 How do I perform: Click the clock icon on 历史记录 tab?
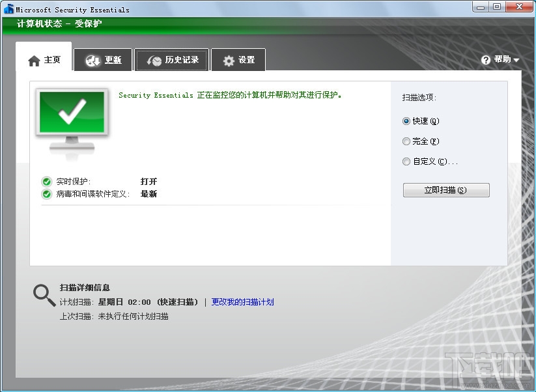pyautogui.click(x=154, y=61)
